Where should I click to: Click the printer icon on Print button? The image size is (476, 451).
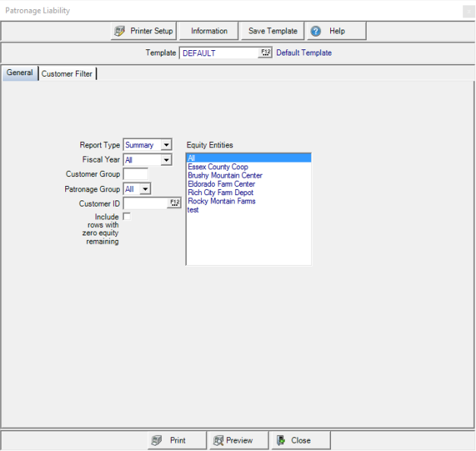[156, 440]
